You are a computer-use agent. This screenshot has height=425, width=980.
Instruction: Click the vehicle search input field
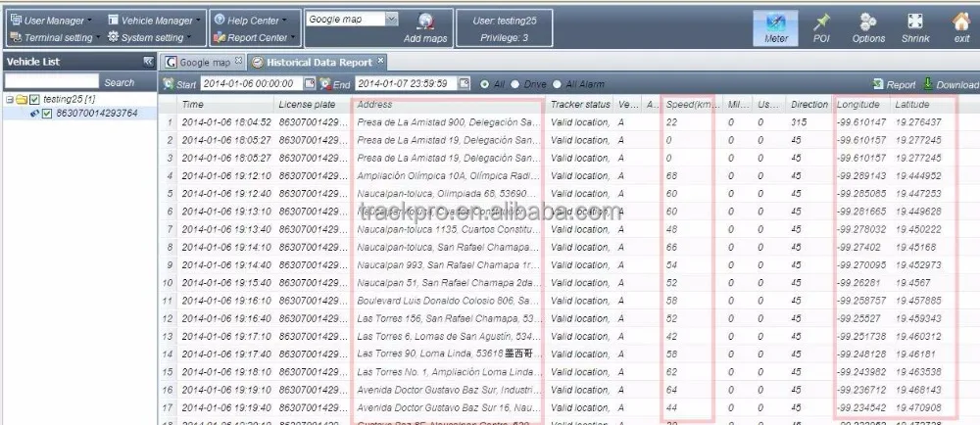tap(52, 81)
